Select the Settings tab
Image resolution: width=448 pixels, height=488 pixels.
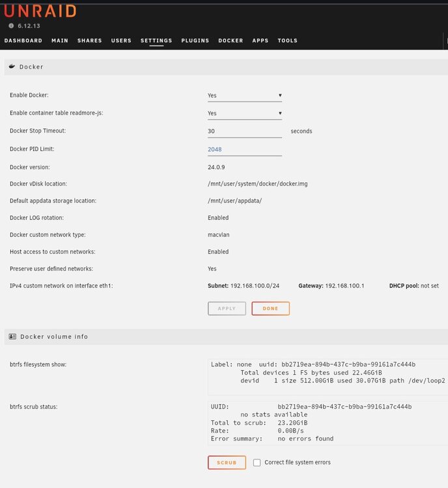(x=156, y=40)
